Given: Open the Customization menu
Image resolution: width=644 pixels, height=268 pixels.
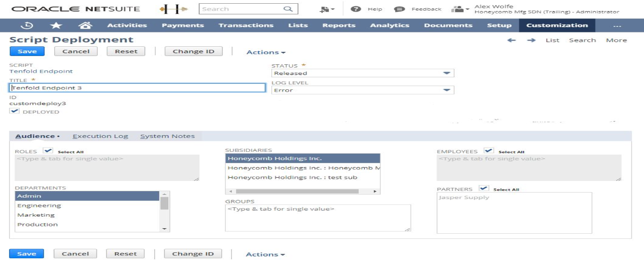Looking at the screenshot, I should pos(557,25).
